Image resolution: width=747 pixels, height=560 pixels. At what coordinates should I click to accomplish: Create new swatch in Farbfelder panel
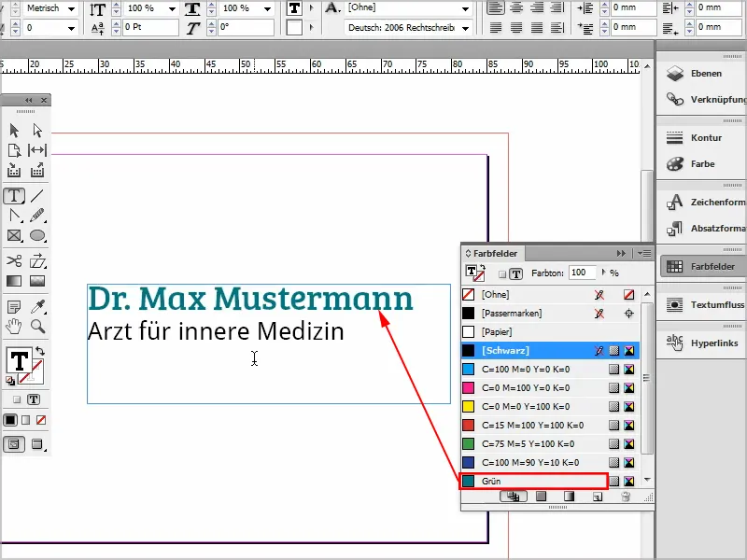tap(598, 497)
